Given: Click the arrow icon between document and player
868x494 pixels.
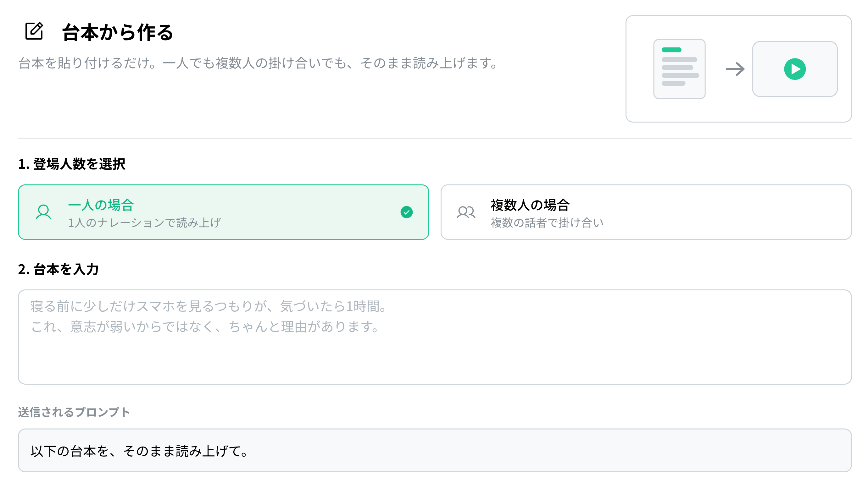Looking at the screenshot, I should click(x=735, y=69).
